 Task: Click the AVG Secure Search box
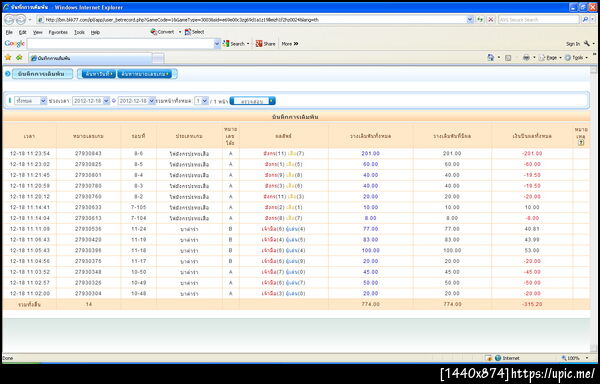click(x=538, y=20)
